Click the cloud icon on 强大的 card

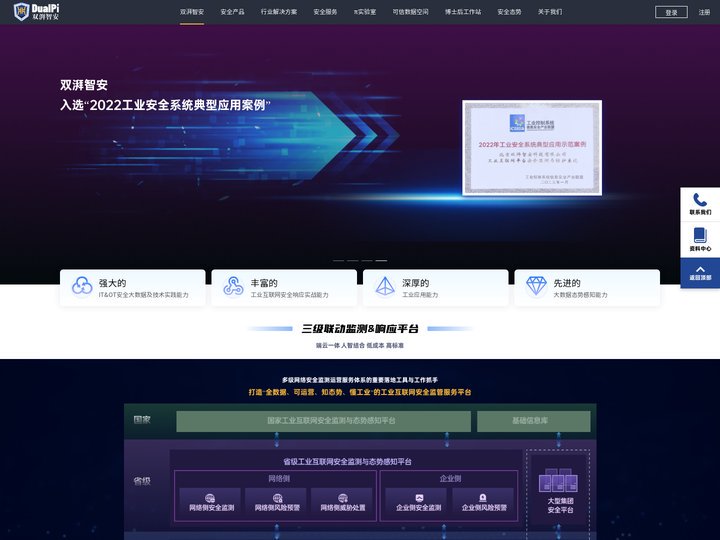tap(82, 286)
